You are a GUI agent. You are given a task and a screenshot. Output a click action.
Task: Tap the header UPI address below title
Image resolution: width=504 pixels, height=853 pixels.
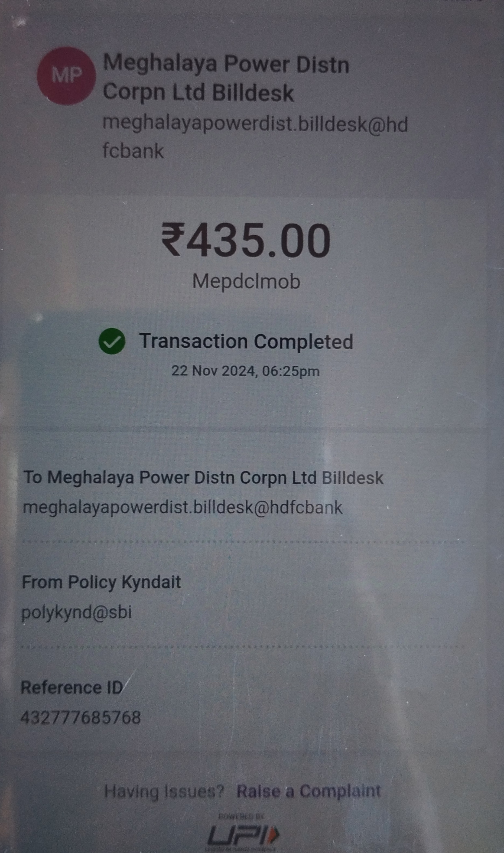(255, 137)
